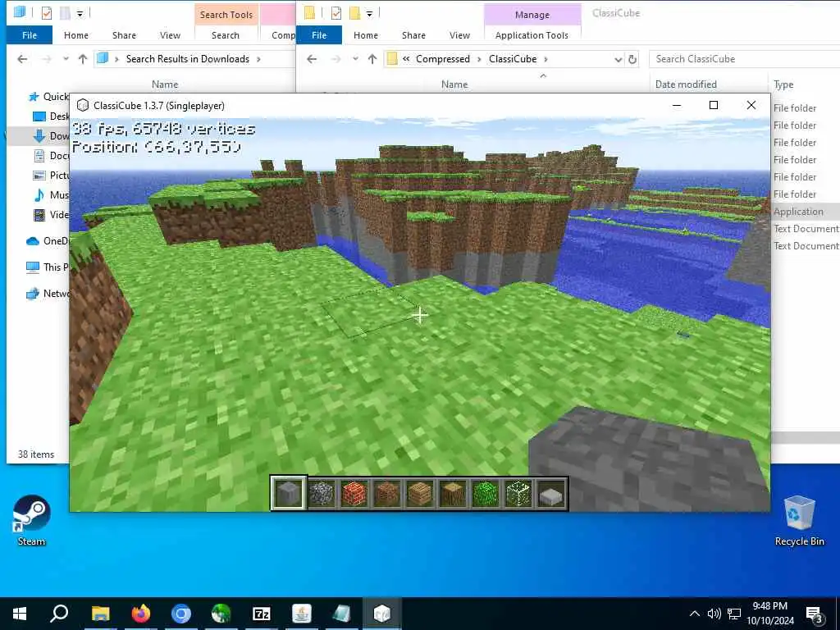Open Share tab in ClassiCube folder window
840x630 pixels.
pos(413,34)
